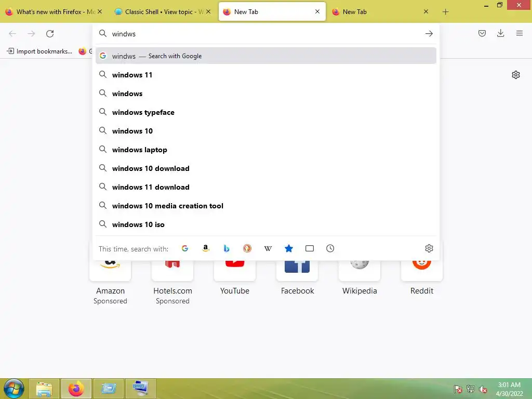Close the active New Tab
532x399 pixels.
coord(317,11)
